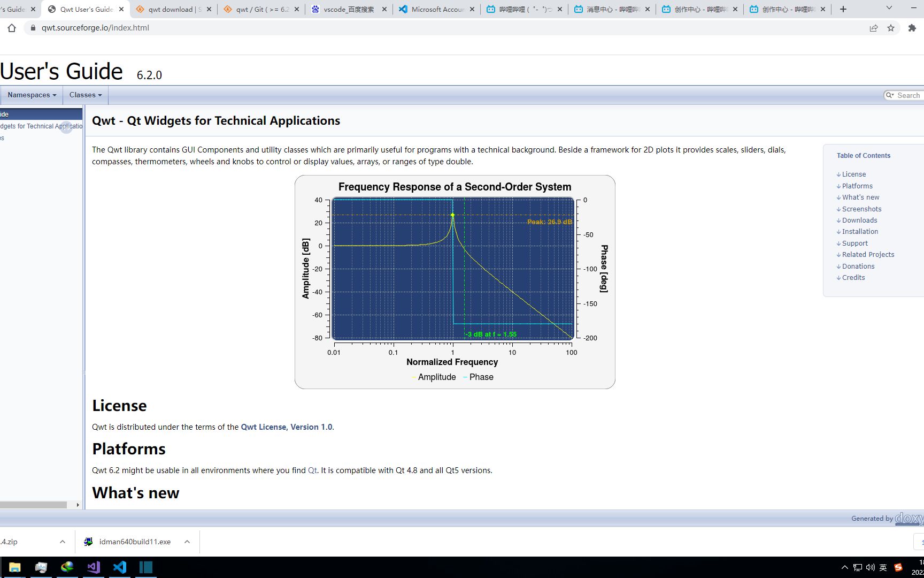The width and height of the screenshot is (924, 578).
Task: Open the Qwt License, Version 1.0 link
Action: 287,427
